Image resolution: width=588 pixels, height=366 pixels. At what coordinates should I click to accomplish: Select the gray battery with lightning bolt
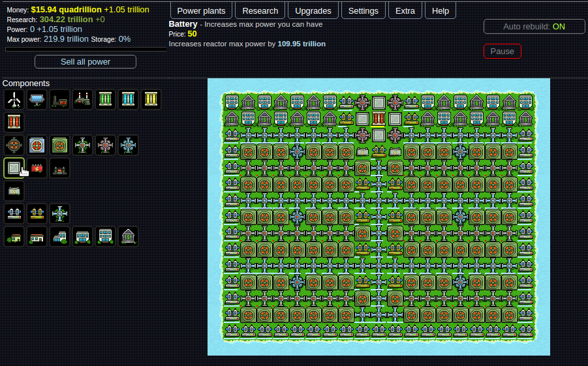pos(14,191)
